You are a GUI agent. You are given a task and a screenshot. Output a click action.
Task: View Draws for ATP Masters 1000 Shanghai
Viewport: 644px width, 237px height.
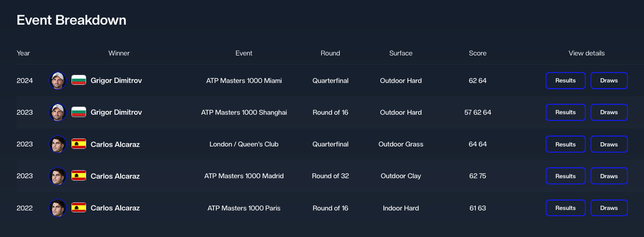(x=609, y=112)
